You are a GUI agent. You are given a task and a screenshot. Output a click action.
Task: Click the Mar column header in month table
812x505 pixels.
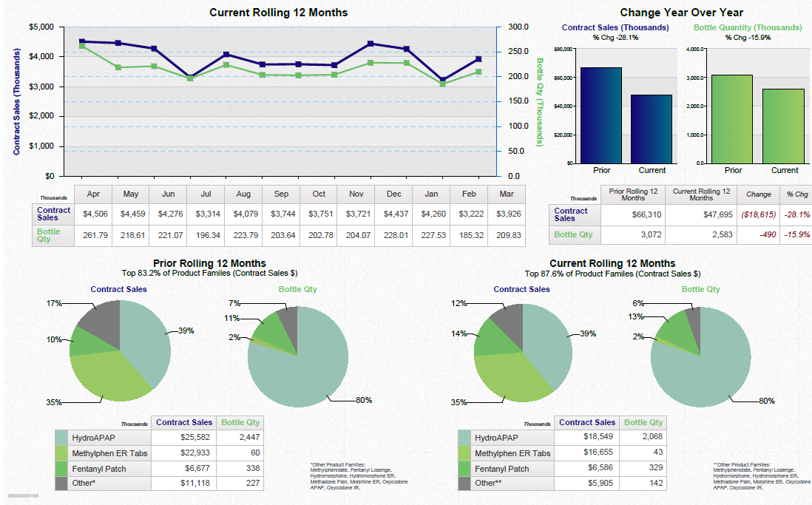(x=506, y=194)
